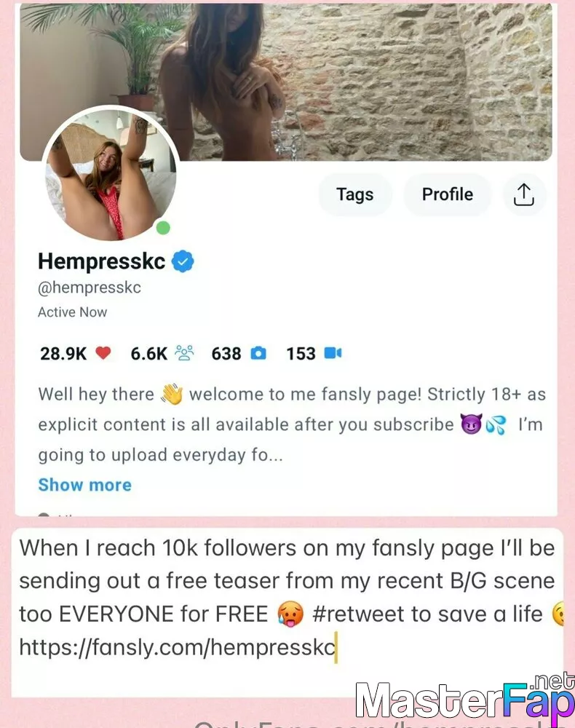
Task: Tap the share upload icon
Action: pos(523,194)
